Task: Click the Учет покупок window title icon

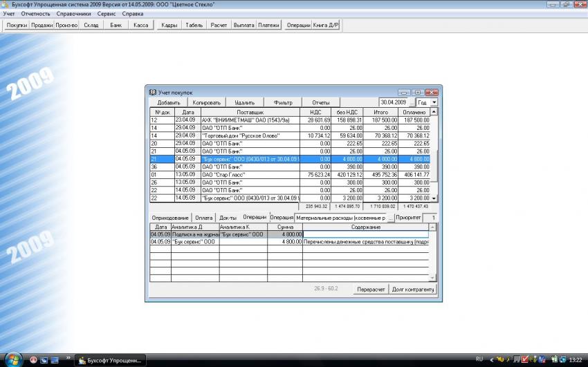Action: pyautogui.click(x=154, y=92)
